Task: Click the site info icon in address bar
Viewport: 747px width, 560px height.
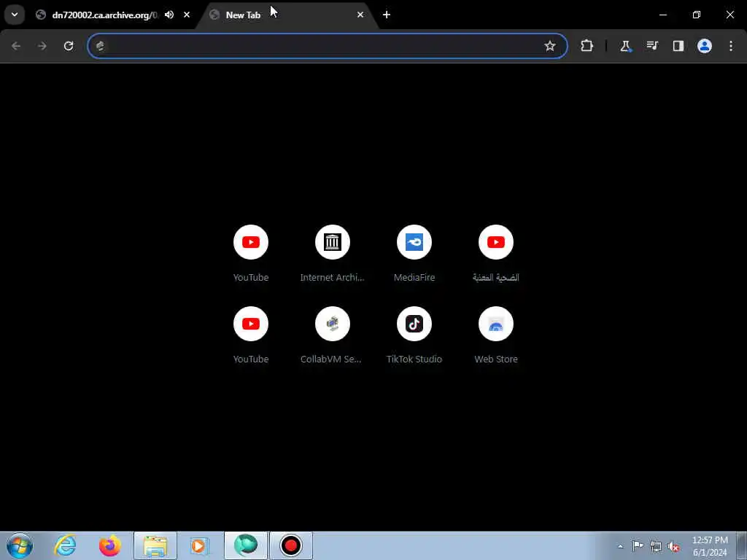Action: pos(100,46)
